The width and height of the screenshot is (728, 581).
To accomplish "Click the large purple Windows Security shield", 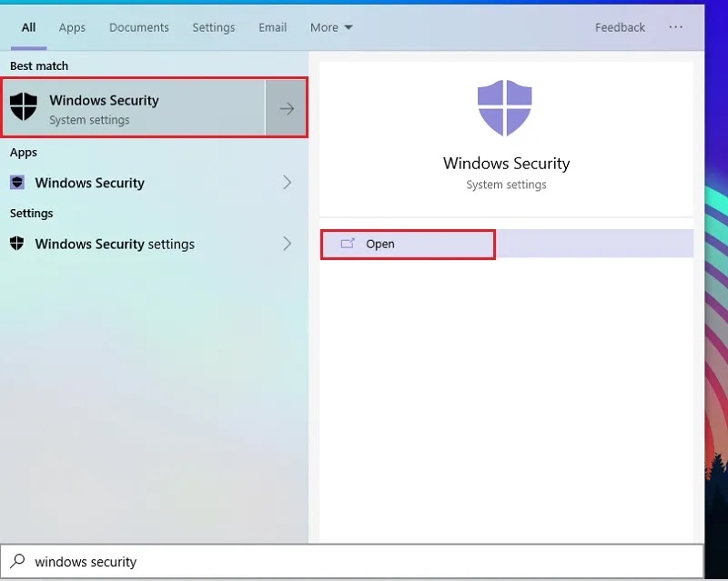I will click(505, 108).
